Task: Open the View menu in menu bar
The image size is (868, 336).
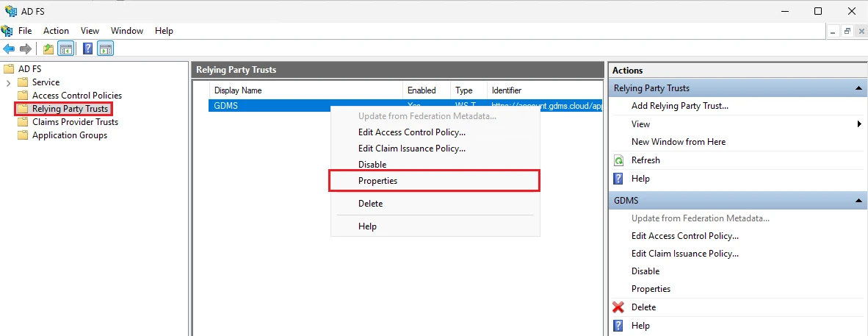Action: [90, 30]
